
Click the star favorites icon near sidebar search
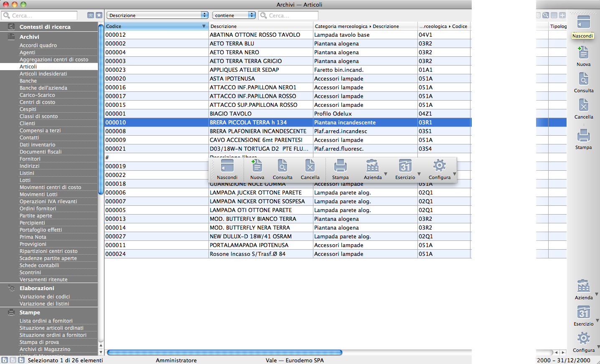coord(99,15)
